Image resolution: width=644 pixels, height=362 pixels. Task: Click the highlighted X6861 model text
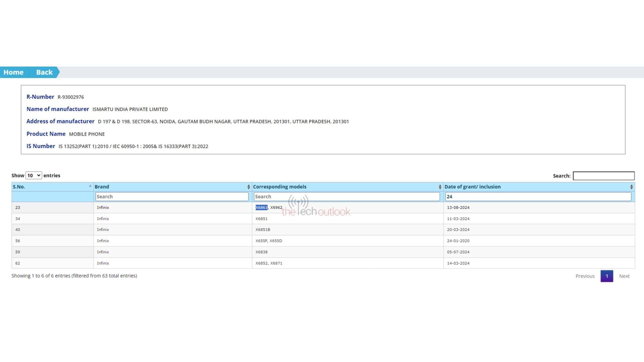point(261,207)
